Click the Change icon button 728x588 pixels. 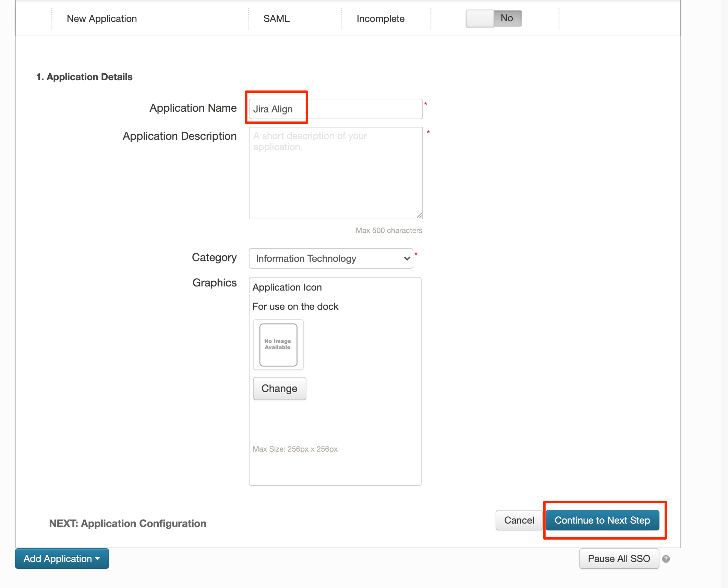(279, 388)
